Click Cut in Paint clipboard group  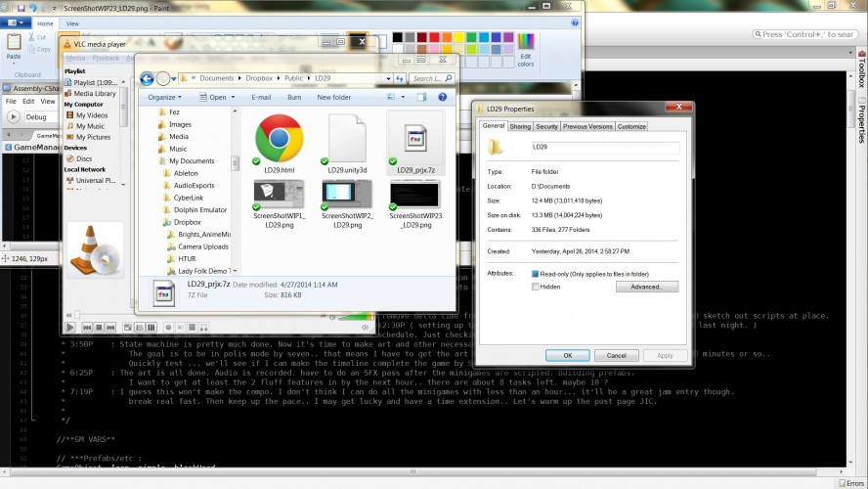(x=37, y=37)
